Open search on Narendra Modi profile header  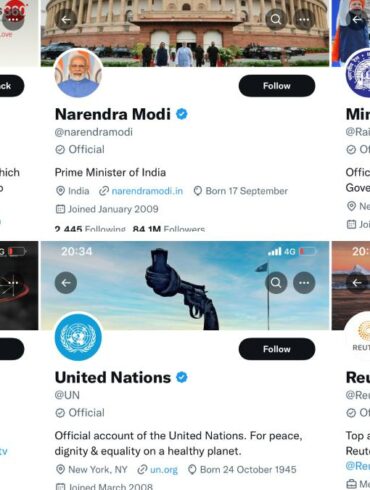(x=276, y=20)
